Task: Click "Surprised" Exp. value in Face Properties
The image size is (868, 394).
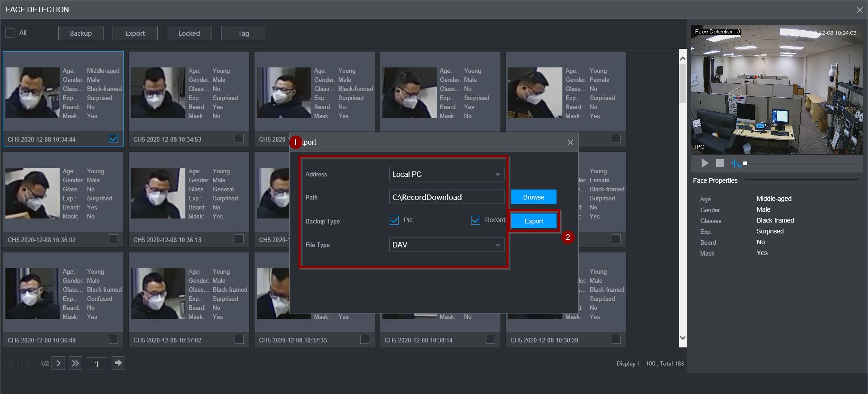Action: [770, 231]
